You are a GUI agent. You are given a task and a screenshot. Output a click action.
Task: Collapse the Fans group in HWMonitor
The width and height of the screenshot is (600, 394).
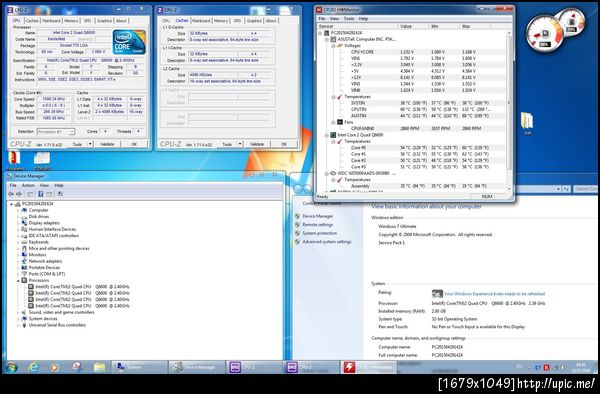click(333, 122)
